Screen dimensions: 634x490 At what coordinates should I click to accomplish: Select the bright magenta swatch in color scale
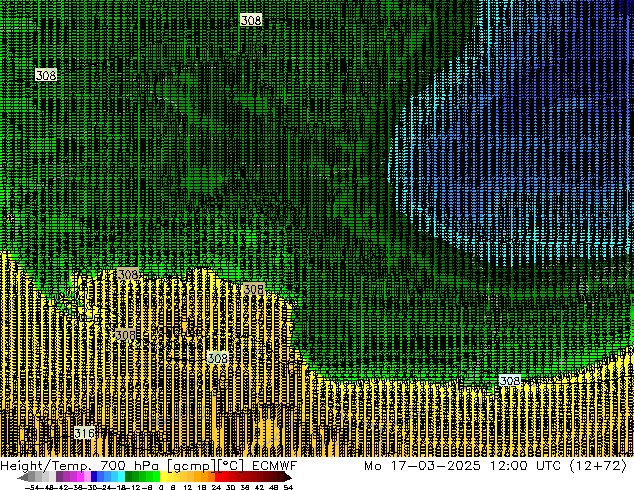point(80,477)
